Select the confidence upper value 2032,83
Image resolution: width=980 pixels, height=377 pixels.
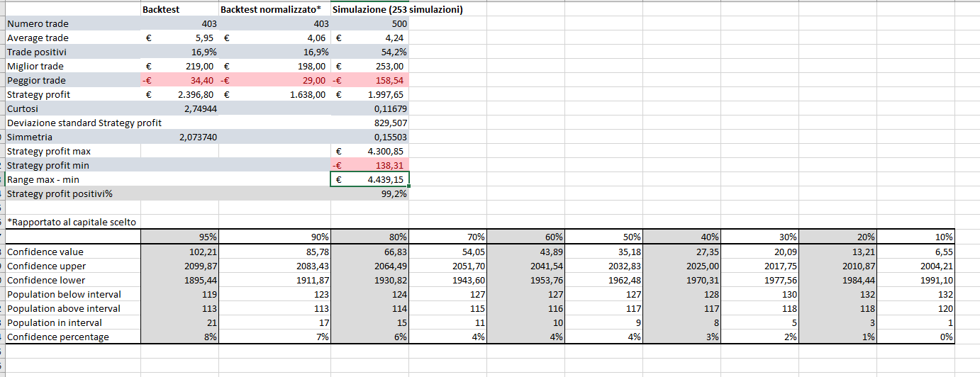pyautogui.click(x=604, y=266)
